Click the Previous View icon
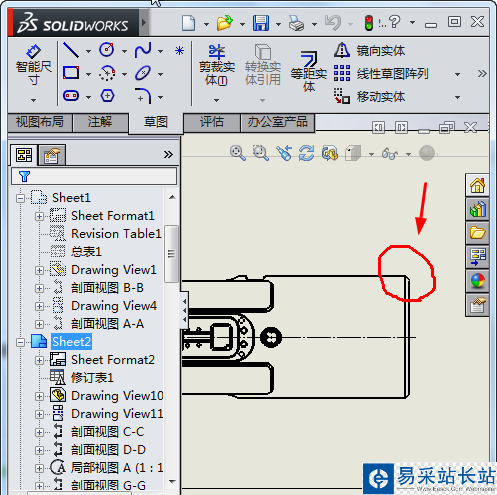 284,153
